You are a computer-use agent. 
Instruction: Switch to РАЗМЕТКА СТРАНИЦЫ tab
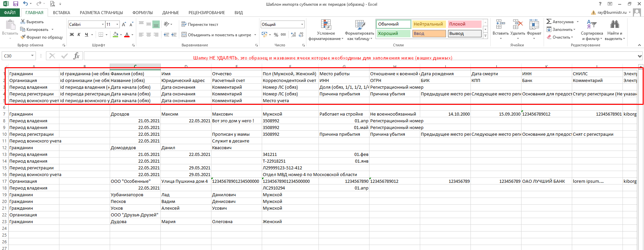click(x=101, y=12)
